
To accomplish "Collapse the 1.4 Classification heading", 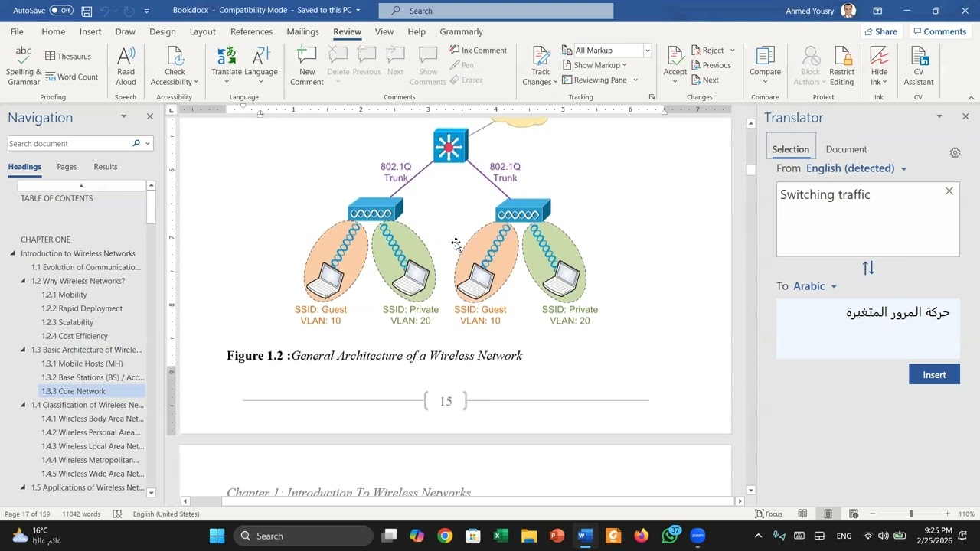I will (23, 405).
